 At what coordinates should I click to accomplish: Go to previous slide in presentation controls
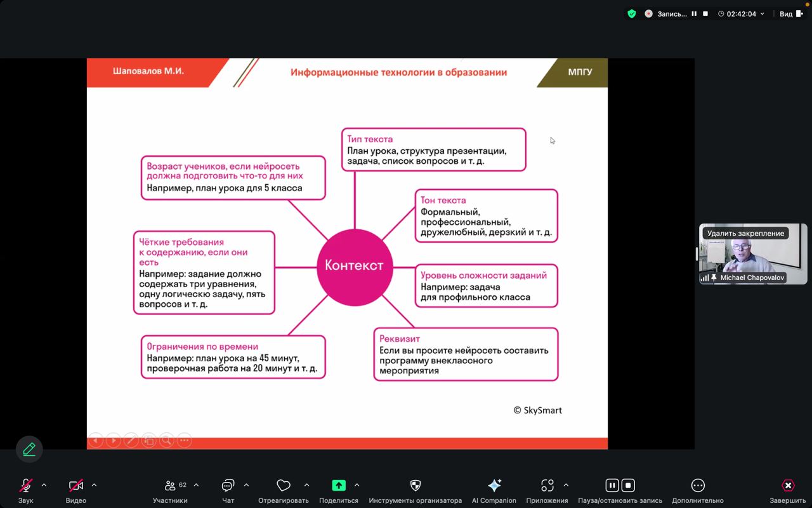click(96, 440)
